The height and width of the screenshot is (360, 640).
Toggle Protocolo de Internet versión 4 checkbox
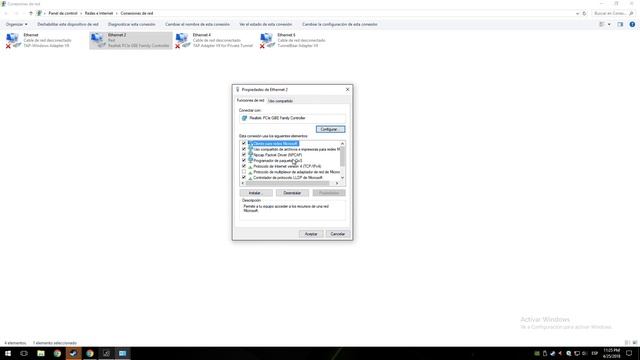[244, 167]
